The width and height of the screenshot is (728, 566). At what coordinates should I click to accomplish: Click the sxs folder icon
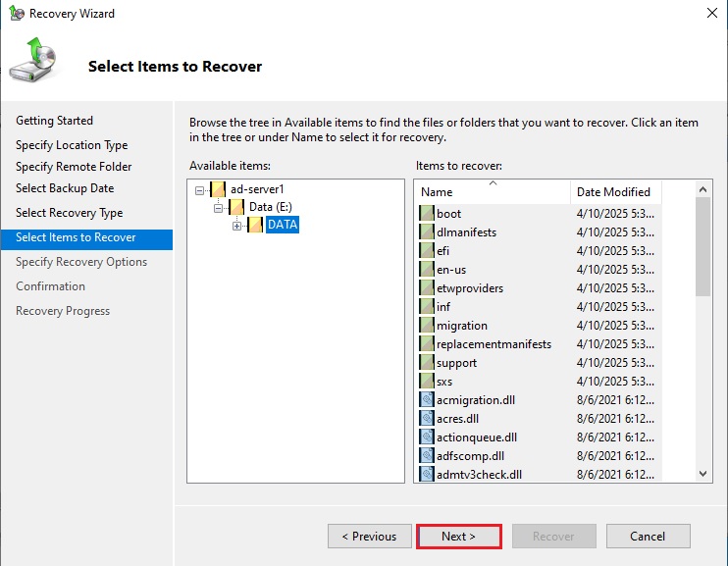(427, 382)
